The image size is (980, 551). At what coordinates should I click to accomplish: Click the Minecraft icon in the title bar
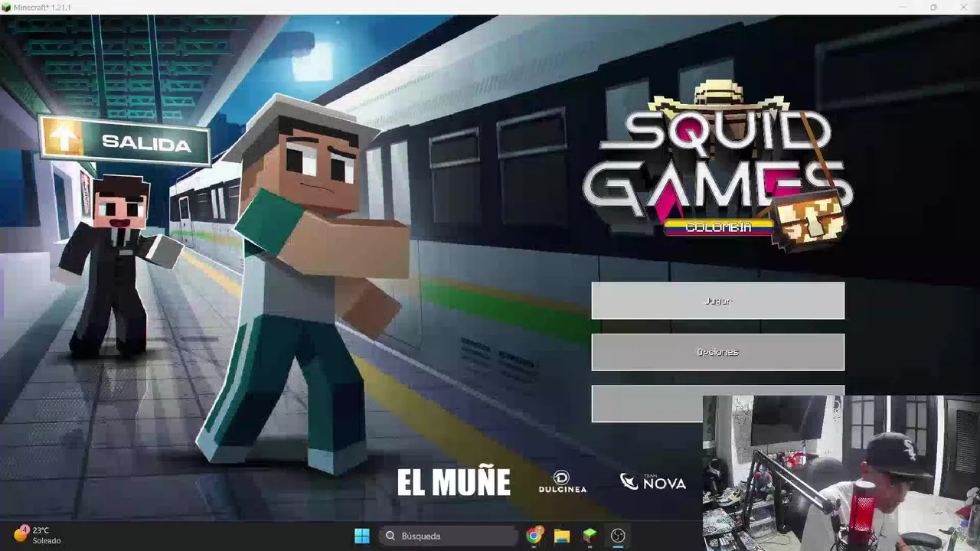(x=7, y=7)
